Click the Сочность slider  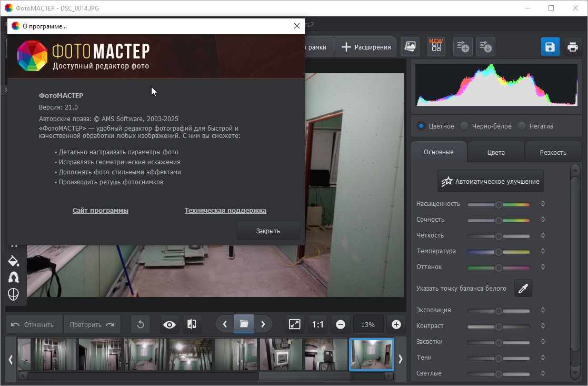coord(499,220)
